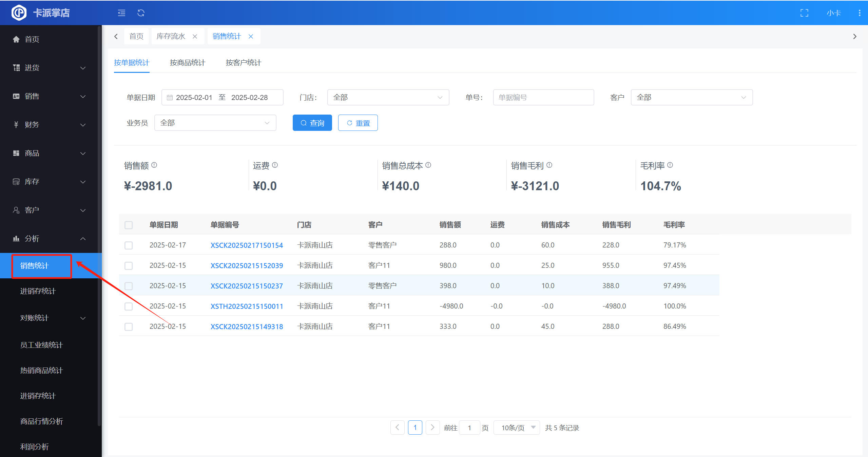Click the refresh icon in header
Screen dimensions: 868x457
tap(141, 13)
